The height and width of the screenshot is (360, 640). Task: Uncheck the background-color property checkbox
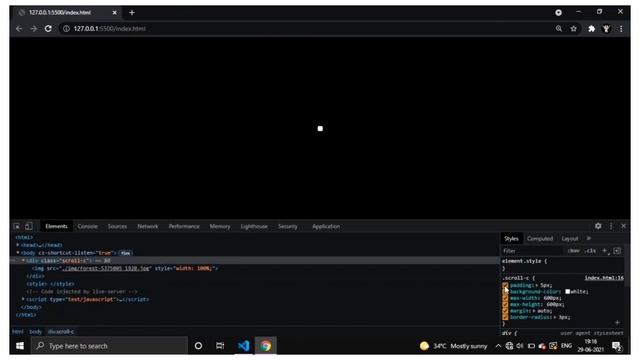point(505,292)
